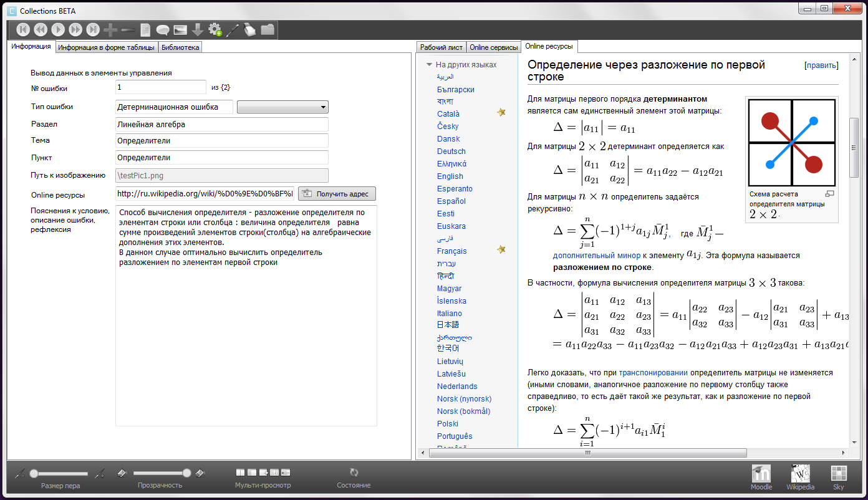The image size is (868, 500).
Task: Remove a record with the minus icon
Action: click(x=128, y=29)
